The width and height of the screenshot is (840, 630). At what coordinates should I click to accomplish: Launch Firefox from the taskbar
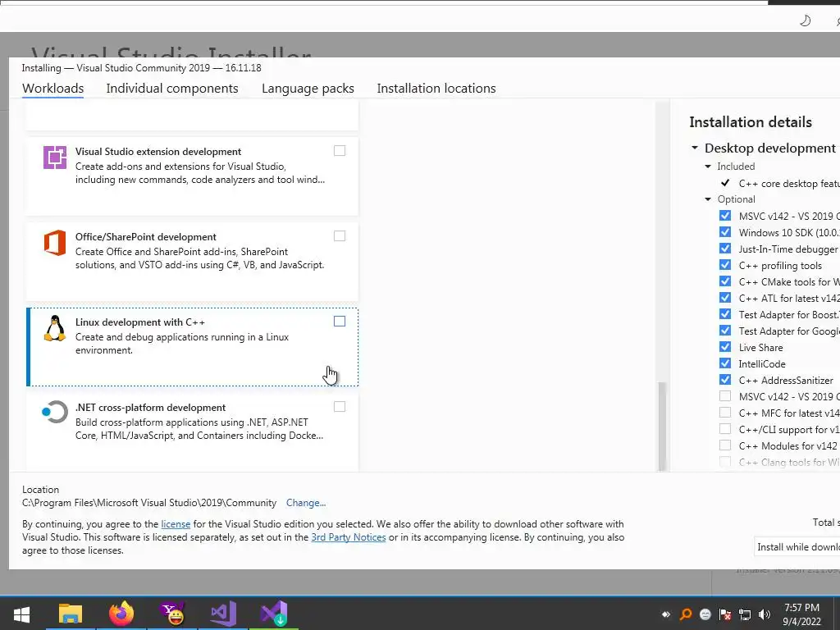click(x=121, y=614)
